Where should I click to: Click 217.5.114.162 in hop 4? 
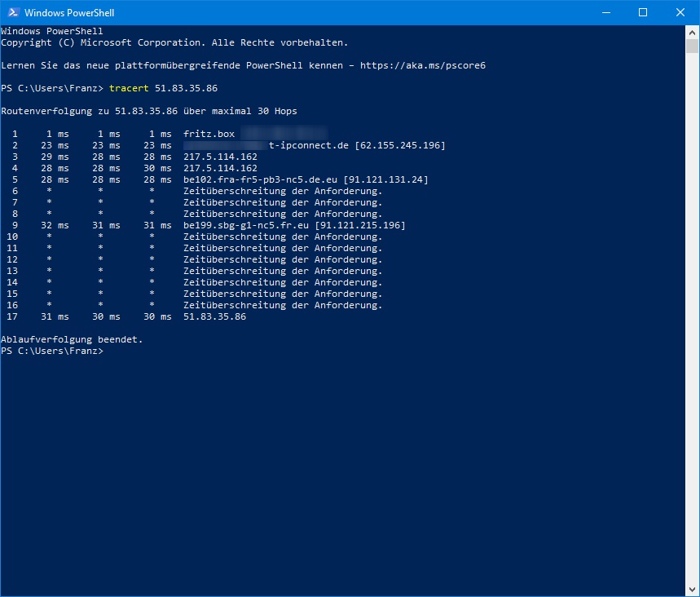coord(221,168)
